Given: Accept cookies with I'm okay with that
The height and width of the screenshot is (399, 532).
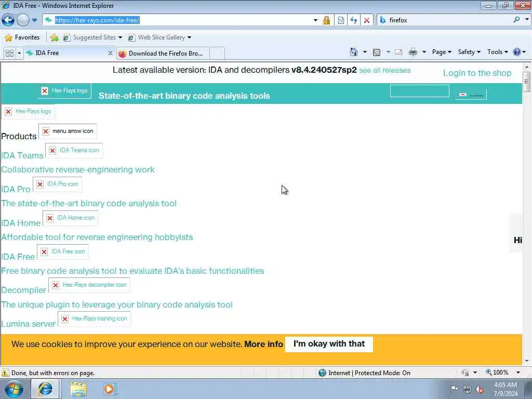Looking at the screenshot, I should pos(329,344).
